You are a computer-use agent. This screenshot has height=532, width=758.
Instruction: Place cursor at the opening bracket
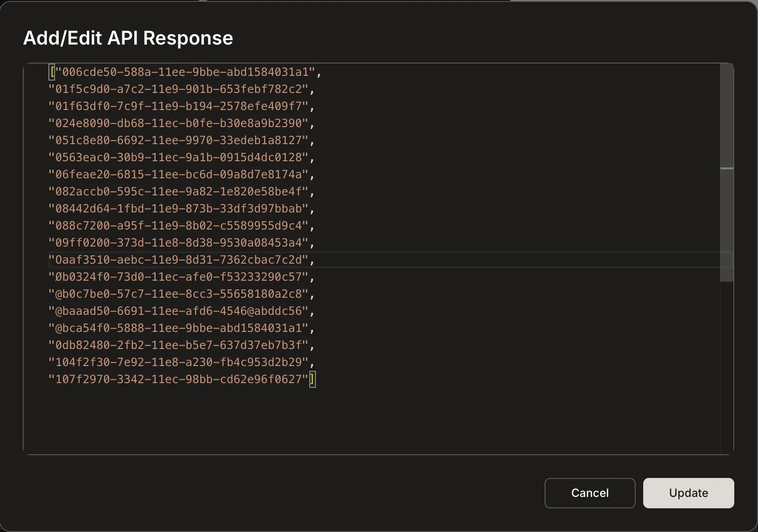pos(52,72)
